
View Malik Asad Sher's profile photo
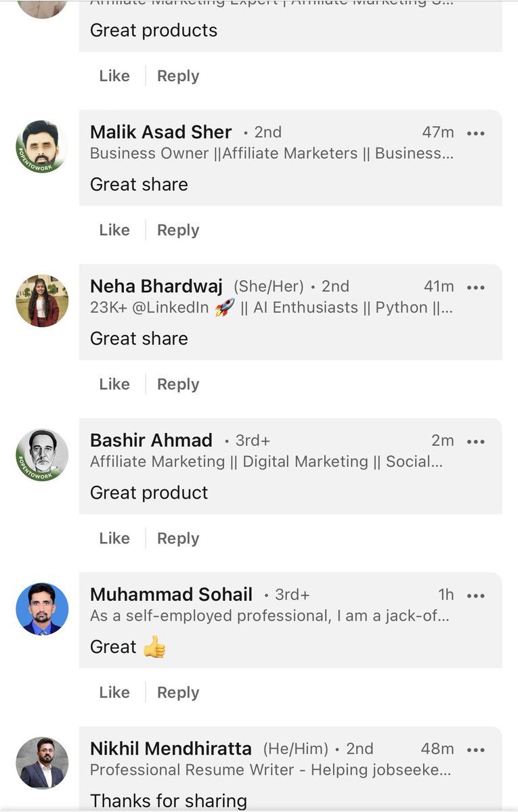[x=42, y=147]
